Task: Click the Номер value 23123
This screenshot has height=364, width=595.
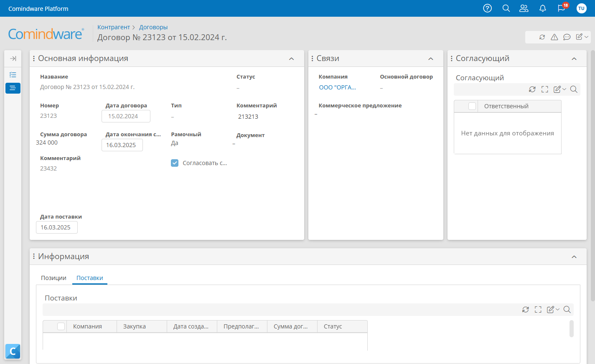Action: (x=48, y=116)
